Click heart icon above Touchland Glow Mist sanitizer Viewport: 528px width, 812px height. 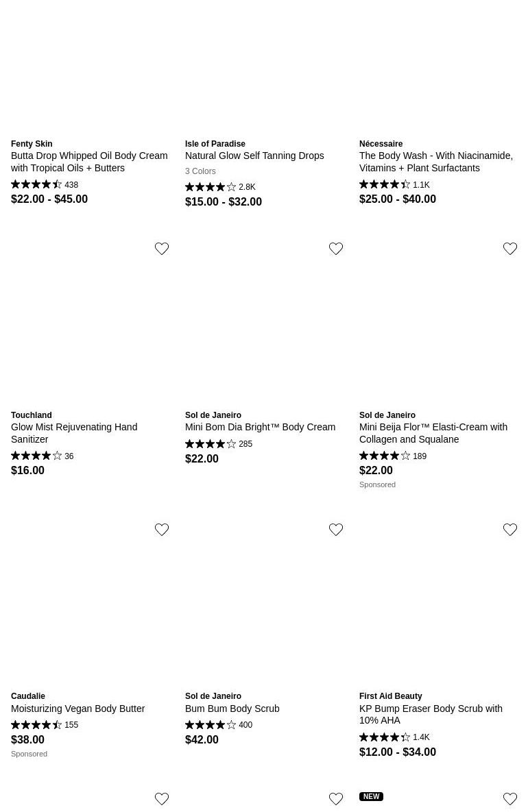click(162, 249)
